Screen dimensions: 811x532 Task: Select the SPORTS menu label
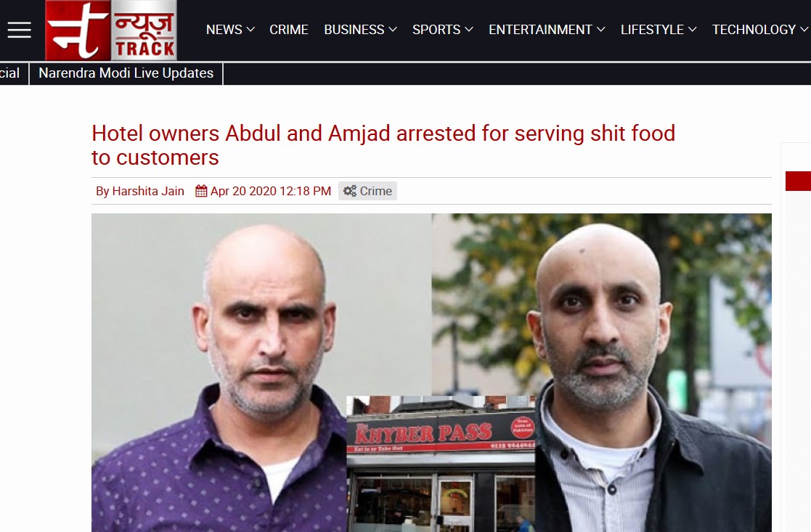click(x=436, y=30)
